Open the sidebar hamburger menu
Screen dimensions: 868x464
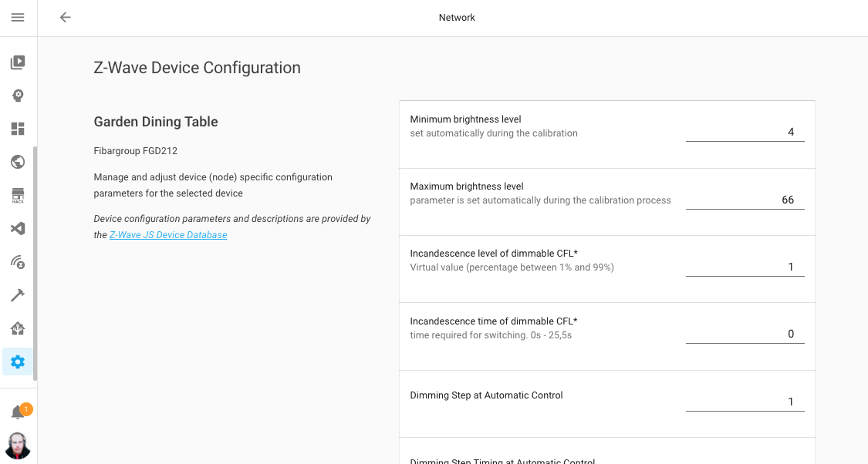pyautogui.click(x=17, y=17)
